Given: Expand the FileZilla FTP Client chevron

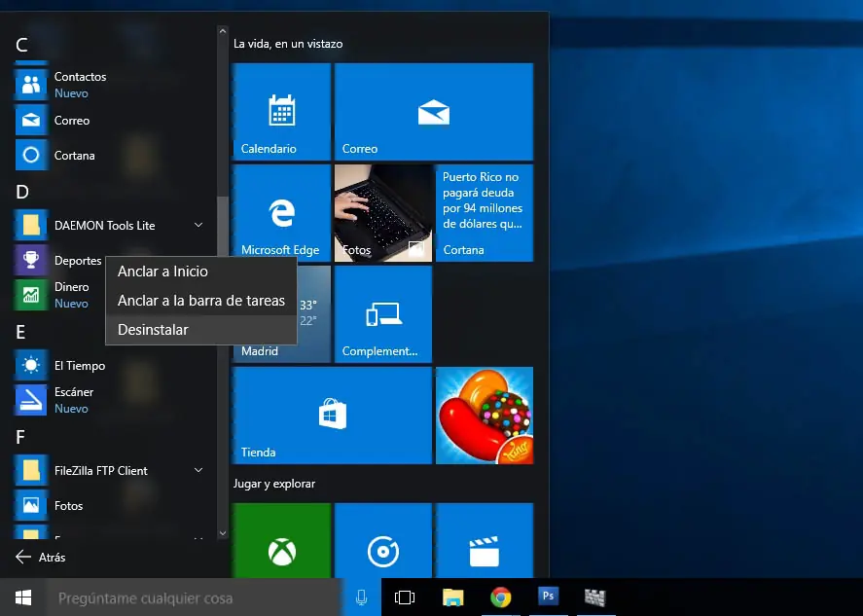Looking at the screenshot, I should (x=198, y=470).
